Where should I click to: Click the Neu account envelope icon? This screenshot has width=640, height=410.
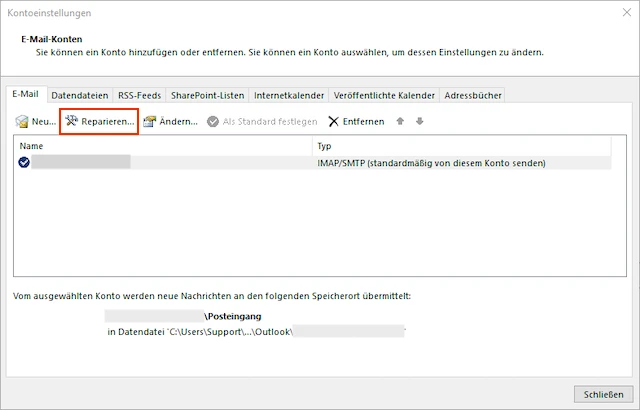22,121
